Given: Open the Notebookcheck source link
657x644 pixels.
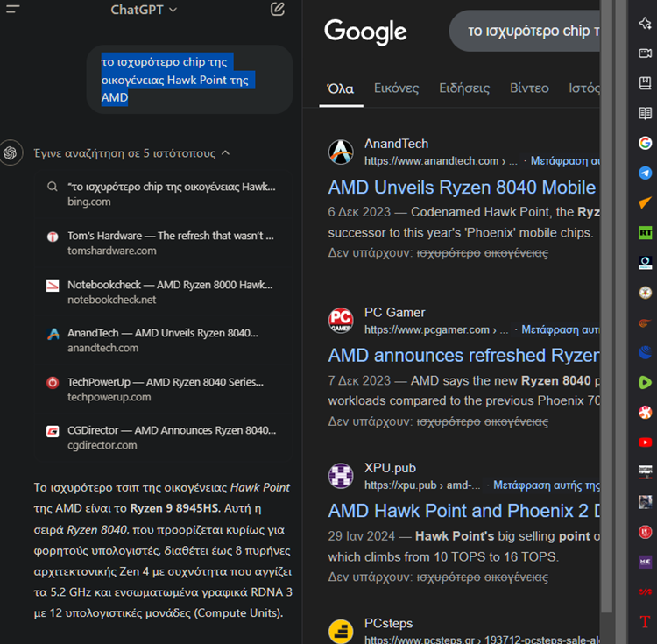Looking at the screenshot, I should 164,292.
